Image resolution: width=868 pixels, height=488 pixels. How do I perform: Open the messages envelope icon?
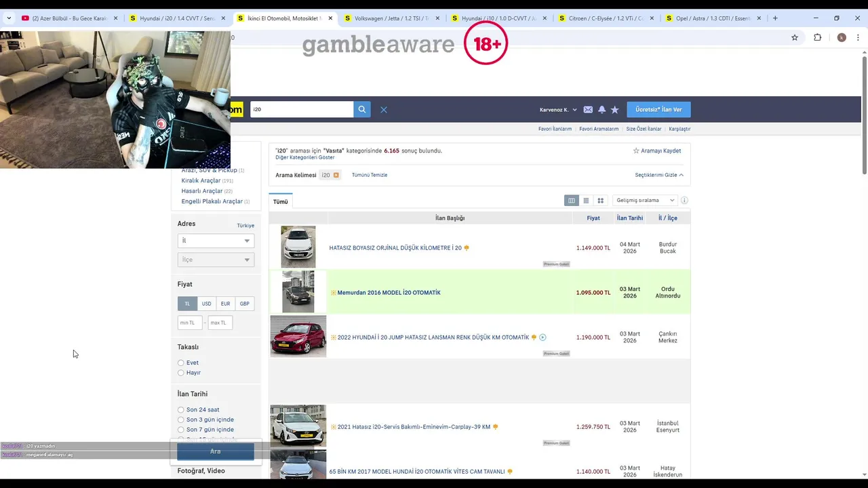(588, 110)
